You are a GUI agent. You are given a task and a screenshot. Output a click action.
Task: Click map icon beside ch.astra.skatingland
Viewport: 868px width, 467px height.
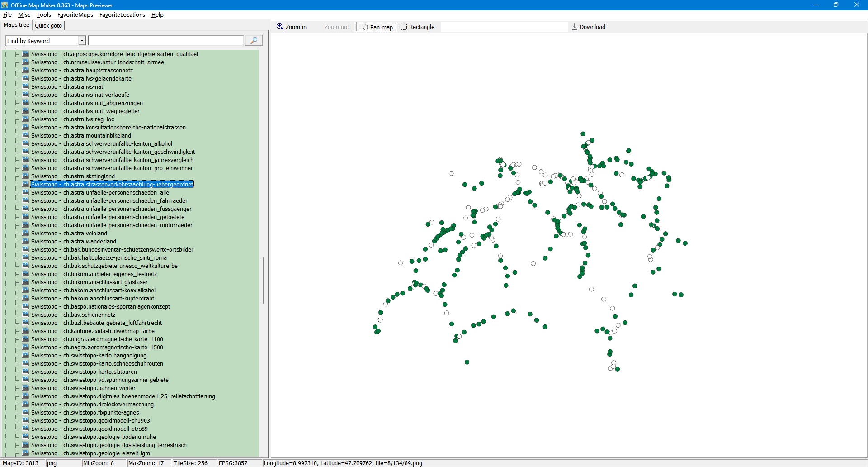[25, 176]
